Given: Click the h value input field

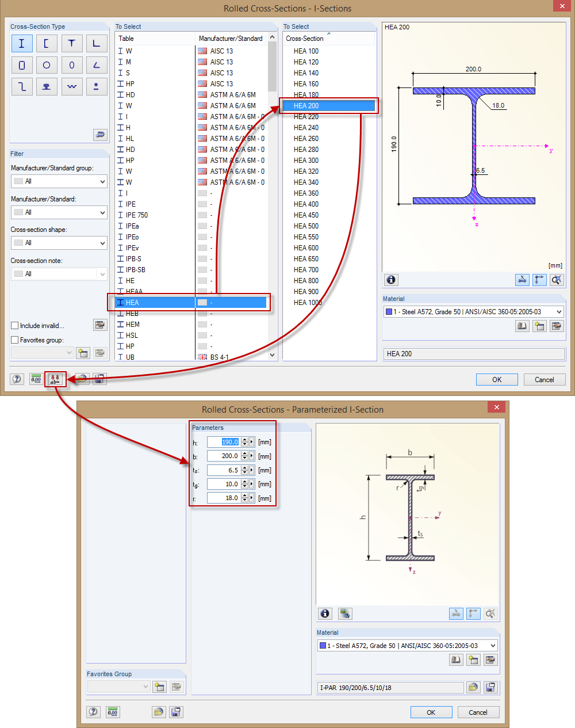Looking at the screenshot, I should [224, 442].
